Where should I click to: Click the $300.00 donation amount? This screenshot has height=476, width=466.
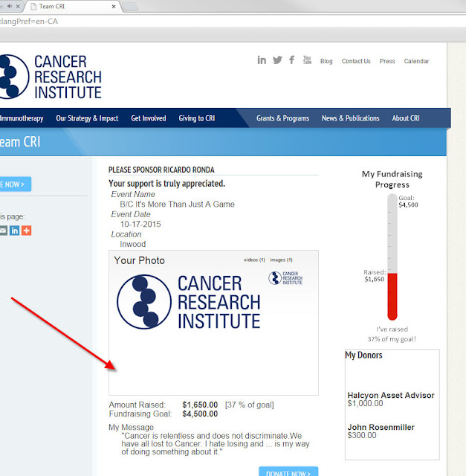coord(362,435)
